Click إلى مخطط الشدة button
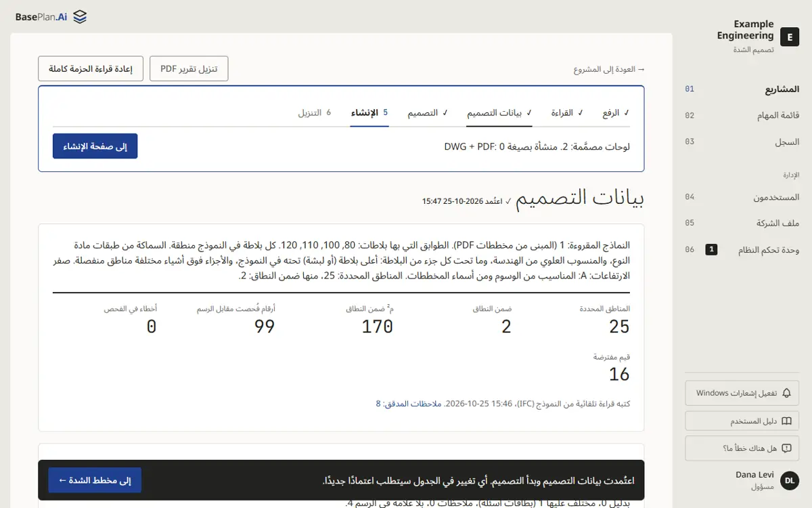 coord(95,480)
